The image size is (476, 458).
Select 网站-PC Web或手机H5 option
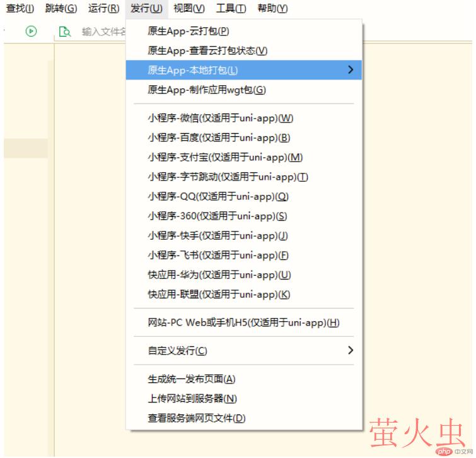[x=244, y=322]
